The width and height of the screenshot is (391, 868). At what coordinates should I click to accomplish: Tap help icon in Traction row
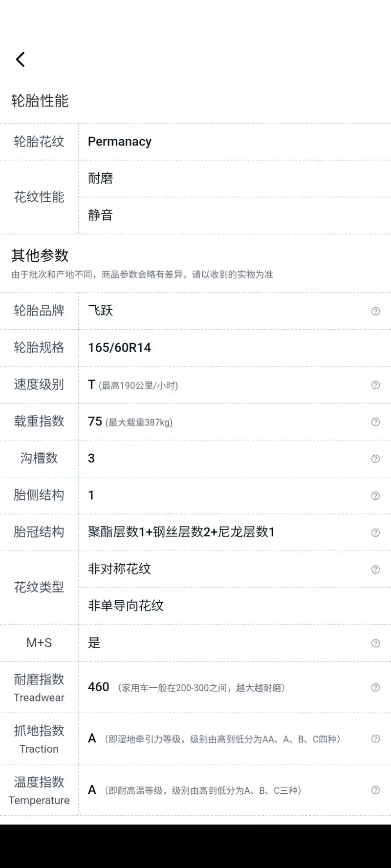pos(375,739)
